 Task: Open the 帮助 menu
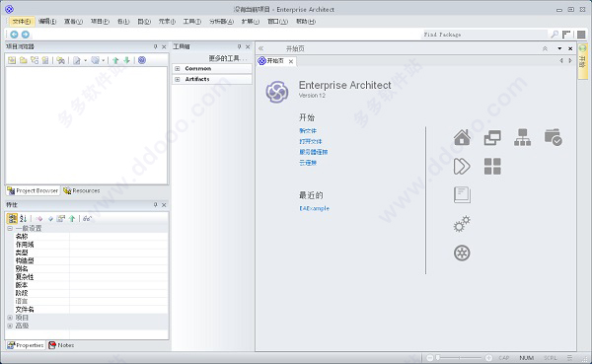(x=306, y=22)
